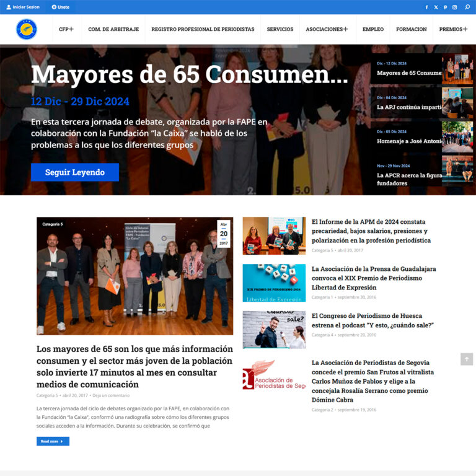Viewport: 476px width, 476px height.
Task: Go to the EMPLEO menu item
Action: (x=372, y=29)
